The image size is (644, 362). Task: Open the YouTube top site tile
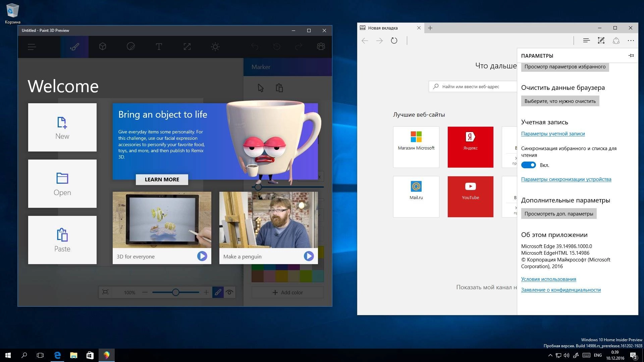(x=471, y=197)
